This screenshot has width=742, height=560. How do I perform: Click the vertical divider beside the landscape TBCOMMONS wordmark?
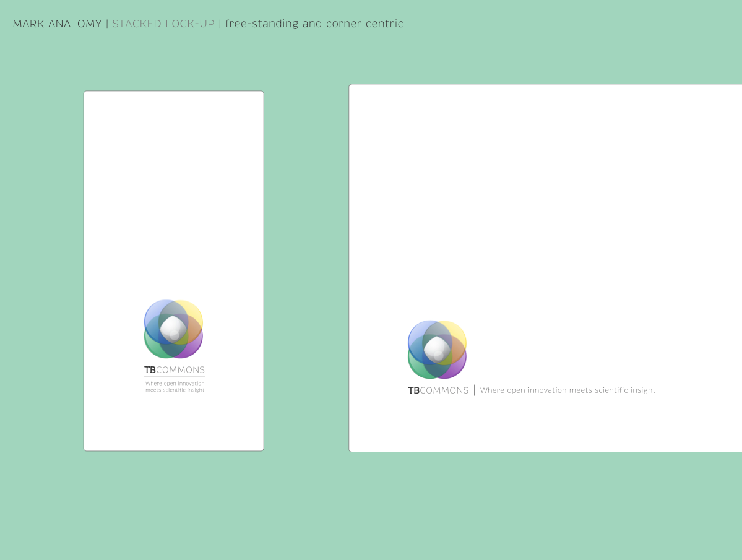tap(475, 390)
